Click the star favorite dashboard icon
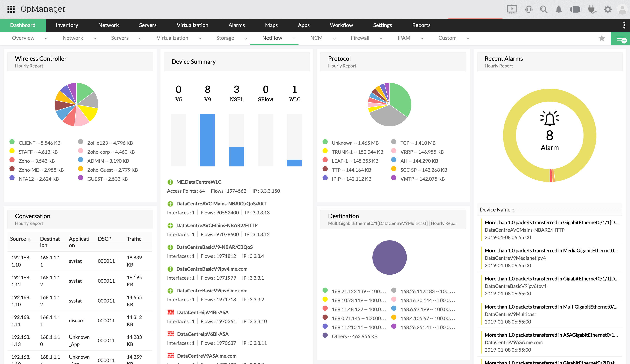This screenshot has width=630, height=364. pos(602,38)
